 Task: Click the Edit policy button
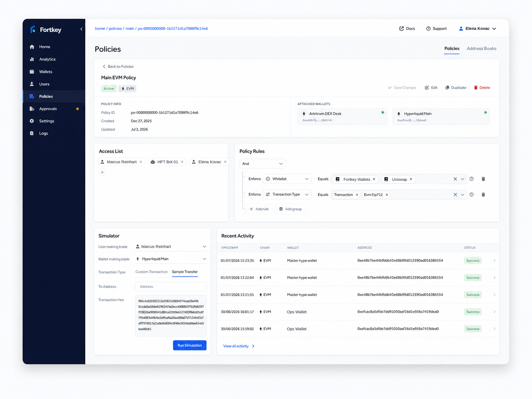click(431, 88)
